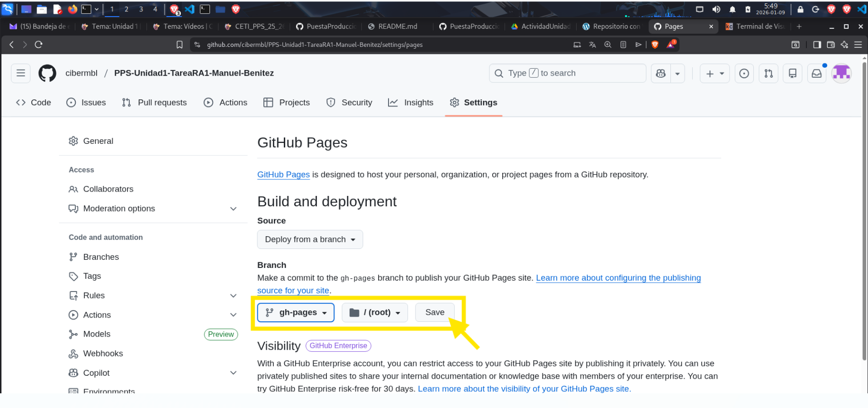868x408 pixels.
Task: Go to GitHub homepage via the Octocat logo
Action: point(47,73)
